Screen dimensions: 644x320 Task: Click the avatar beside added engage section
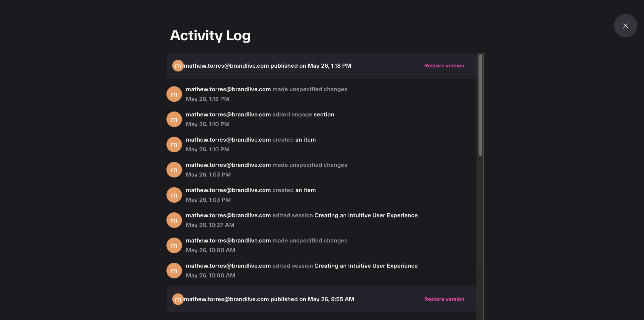(174, 119)
